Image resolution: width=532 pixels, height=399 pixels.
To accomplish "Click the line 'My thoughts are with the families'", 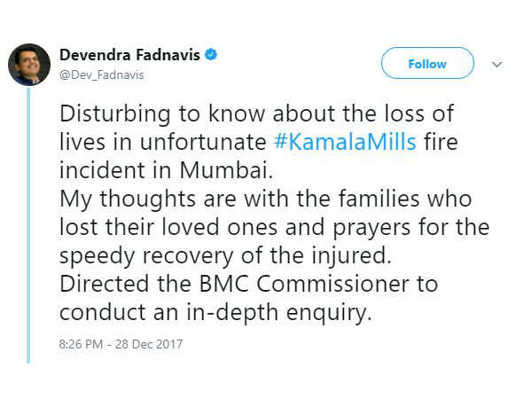I will point(266,199).
